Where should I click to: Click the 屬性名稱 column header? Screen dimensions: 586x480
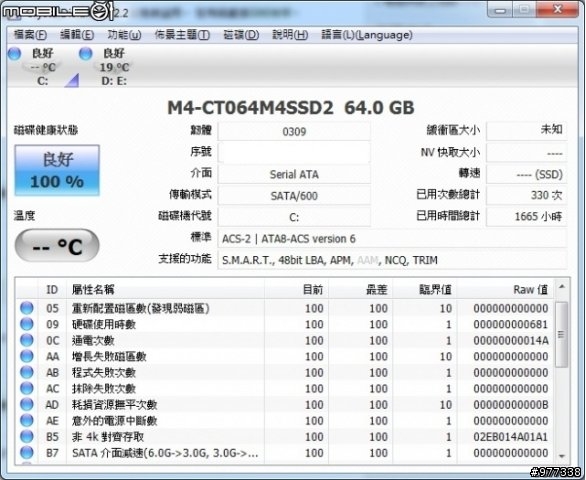coord(166,289)
